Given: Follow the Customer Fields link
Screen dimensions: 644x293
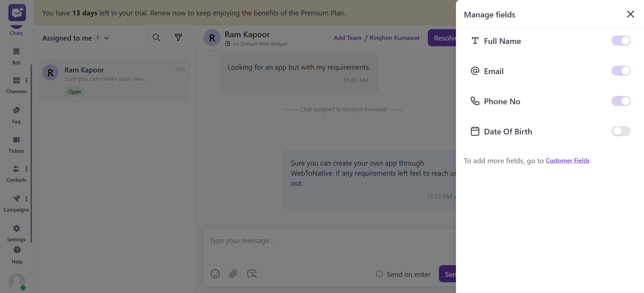Looking at the screenshot, I should (x=567, y=161).
